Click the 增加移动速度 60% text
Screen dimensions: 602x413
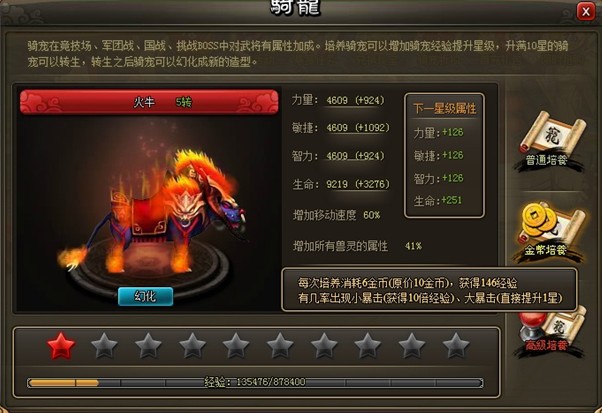[x=336, y=215]
